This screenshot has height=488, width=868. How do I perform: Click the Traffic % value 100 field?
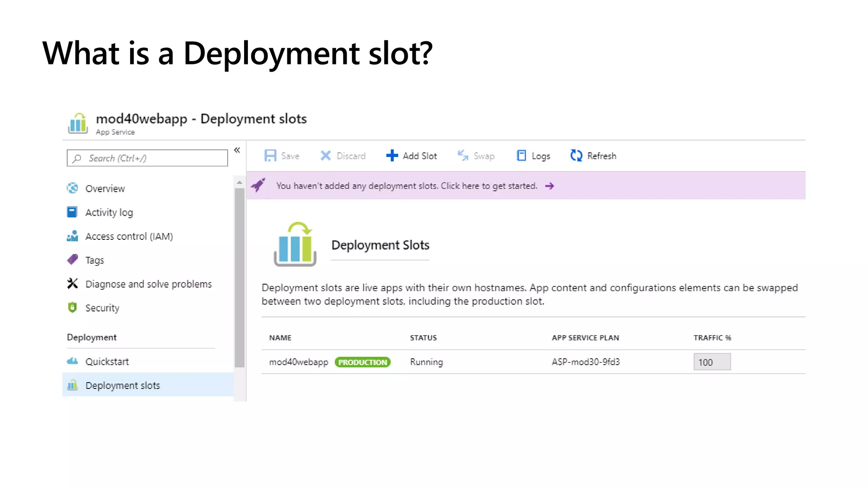(x=712, y=362)
